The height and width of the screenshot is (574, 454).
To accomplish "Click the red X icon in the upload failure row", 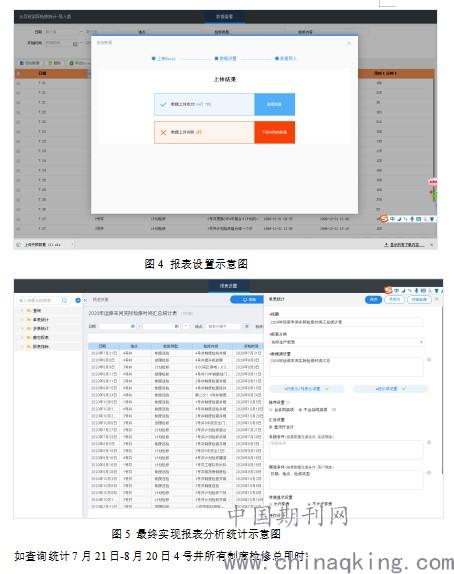I will click(163, 132).
